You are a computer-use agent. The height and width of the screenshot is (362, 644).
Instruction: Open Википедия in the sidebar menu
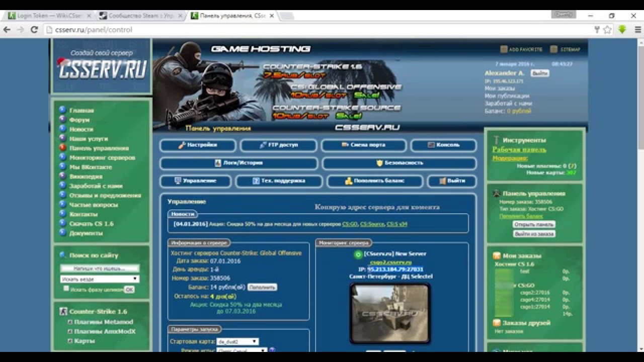tap(86, 176)
